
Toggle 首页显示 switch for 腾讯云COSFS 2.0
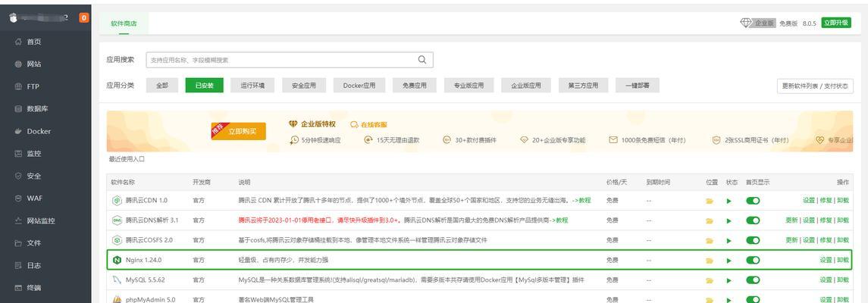pos(753,241)
